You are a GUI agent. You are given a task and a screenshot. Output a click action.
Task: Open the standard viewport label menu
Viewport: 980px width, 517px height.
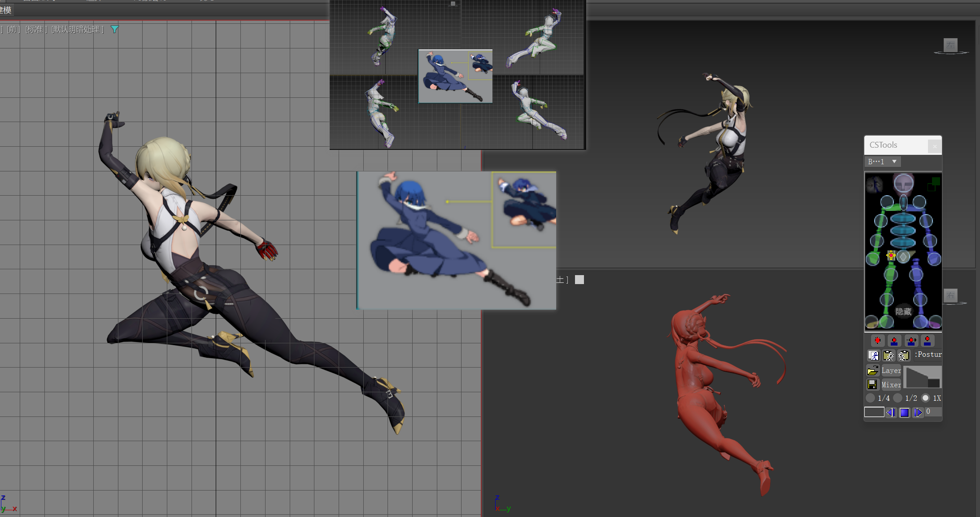coord(35,29)
